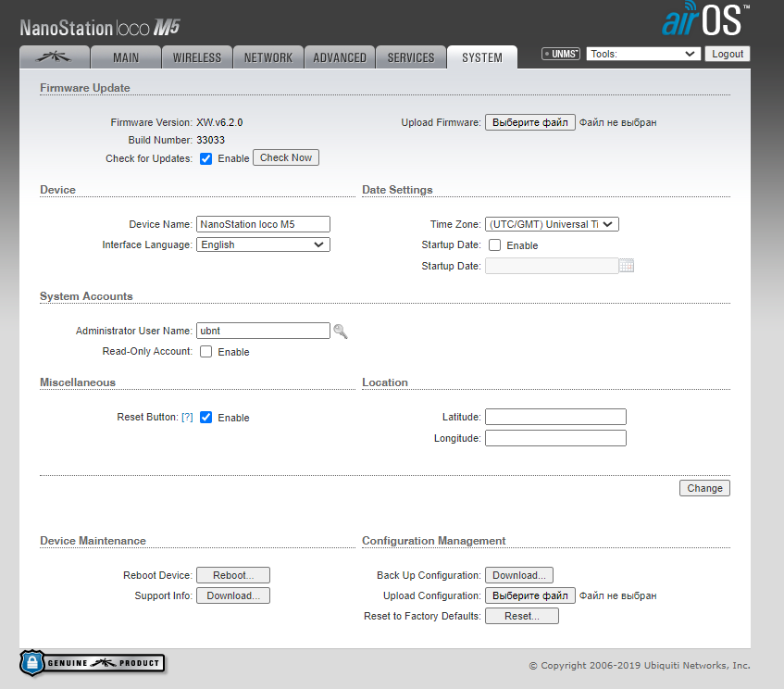The width and height of the screenshot is (784, 689).
Task: Choose file for Upload Configuration
Action: [530, 596]
